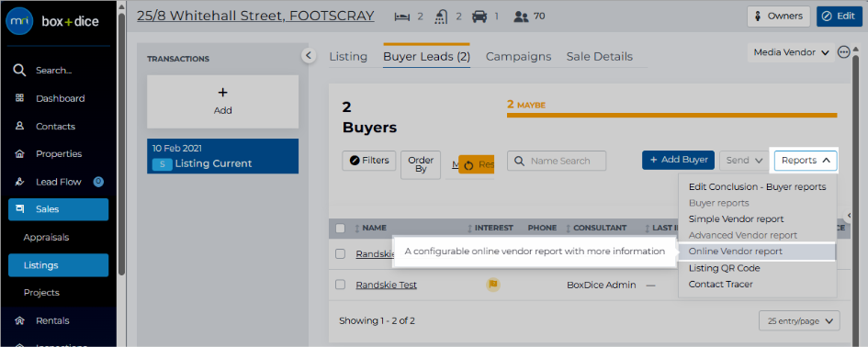Click the Properties house icon
The height and width of the screenshot is (347, 868).
[x=19, y=153]
